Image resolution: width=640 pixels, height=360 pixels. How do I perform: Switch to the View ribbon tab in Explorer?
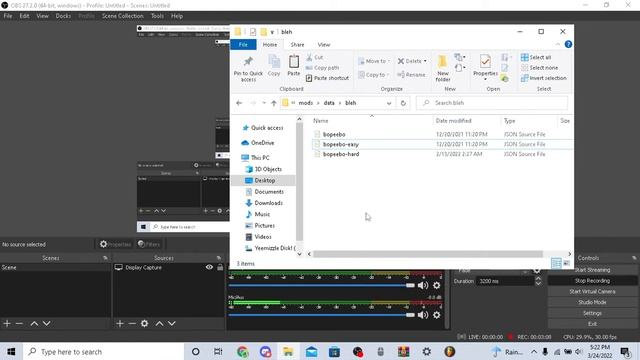point(324,44)
